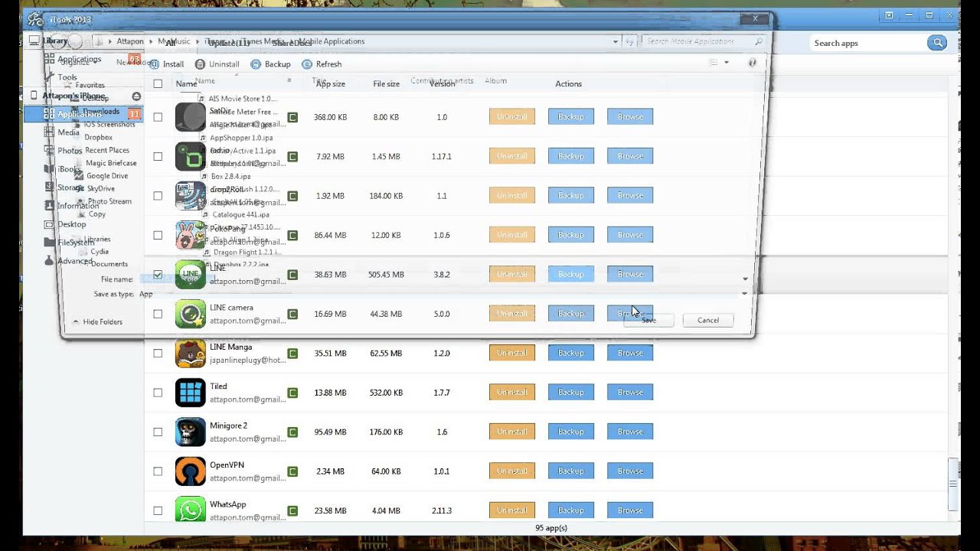Check the LINE camera checkbox
980x551 pixels.
click(158, 314)
